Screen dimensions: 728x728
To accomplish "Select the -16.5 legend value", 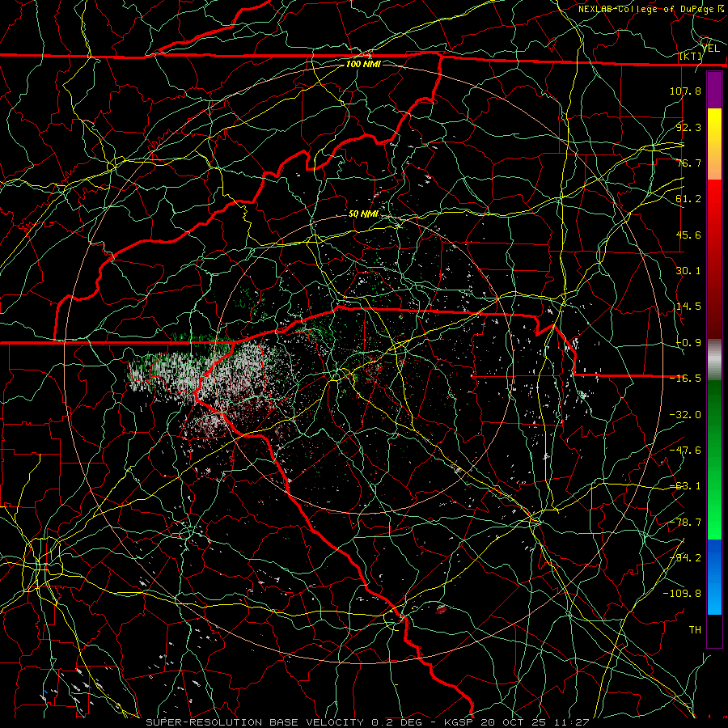I will [x=685, y=379].
